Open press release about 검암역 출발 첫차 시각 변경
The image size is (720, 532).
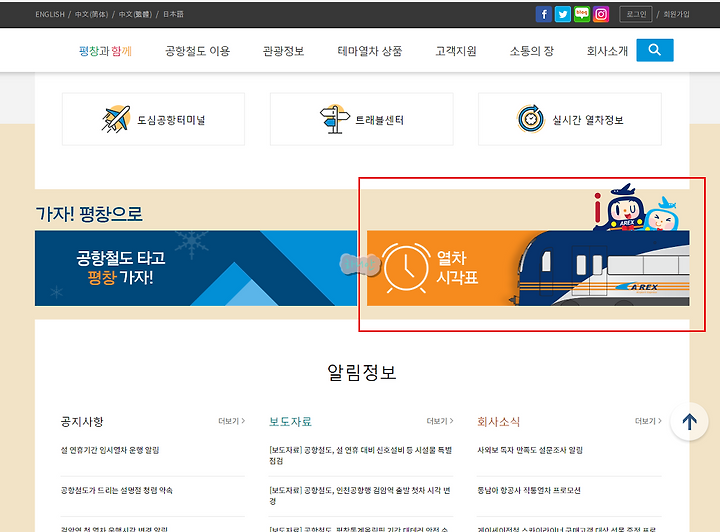click(360, 496)
